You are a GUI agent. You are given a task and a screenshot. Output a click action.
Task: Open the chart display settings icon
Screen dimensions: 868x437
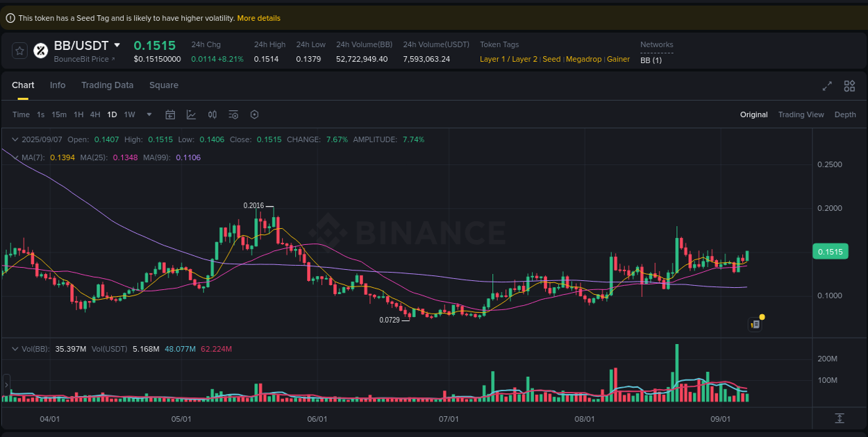click(x=233, y=114)
